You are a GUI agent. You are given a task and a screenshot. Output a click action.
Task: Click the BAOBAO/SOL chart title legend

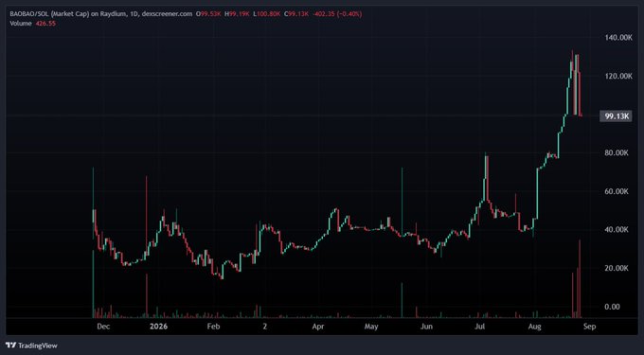tap(101, 14)
